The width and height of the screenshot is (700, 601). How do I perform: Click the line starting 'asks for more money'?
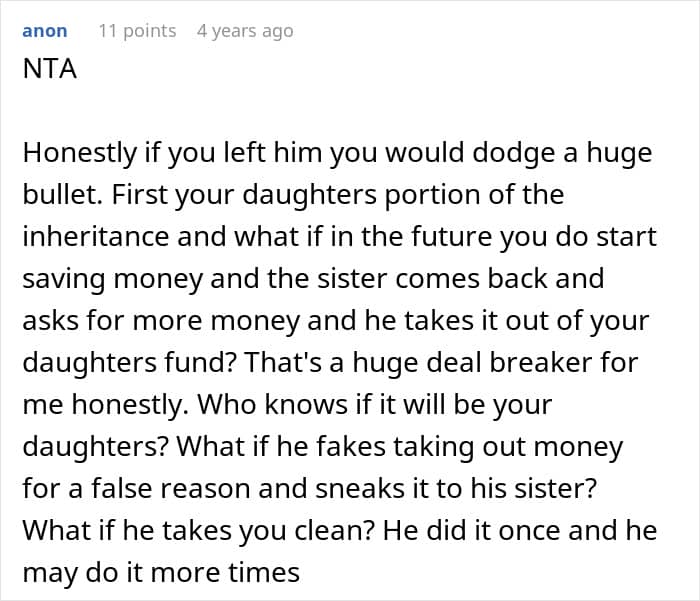(x=336, y=321)
